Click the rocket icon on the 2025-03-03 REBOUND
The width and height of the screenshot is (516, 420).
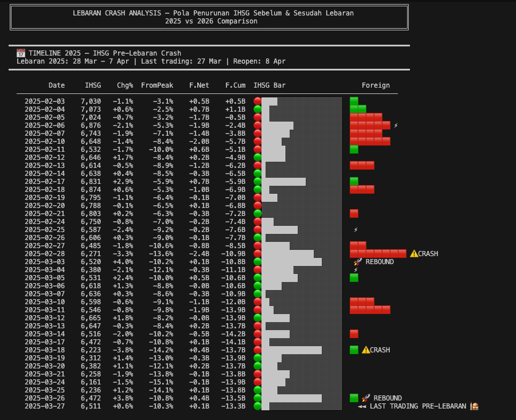pos(358,262)
